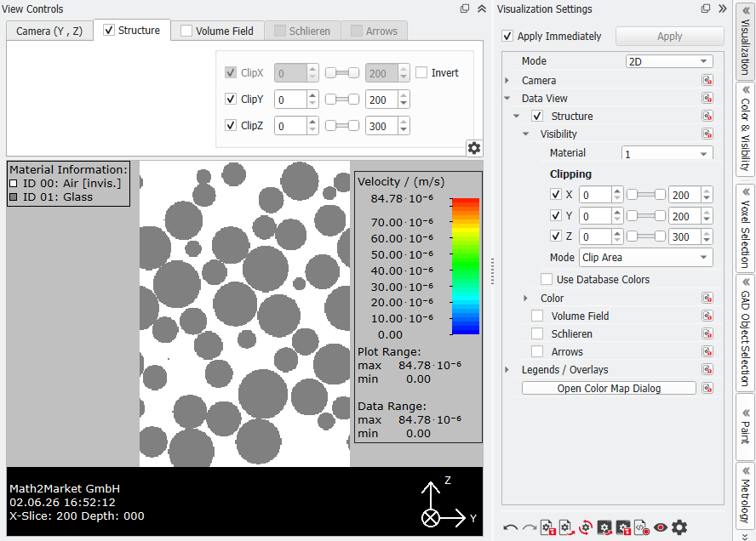Enable Use Database Colors
The height and width of the screenshot is (541, 756).
pos(547,279)
